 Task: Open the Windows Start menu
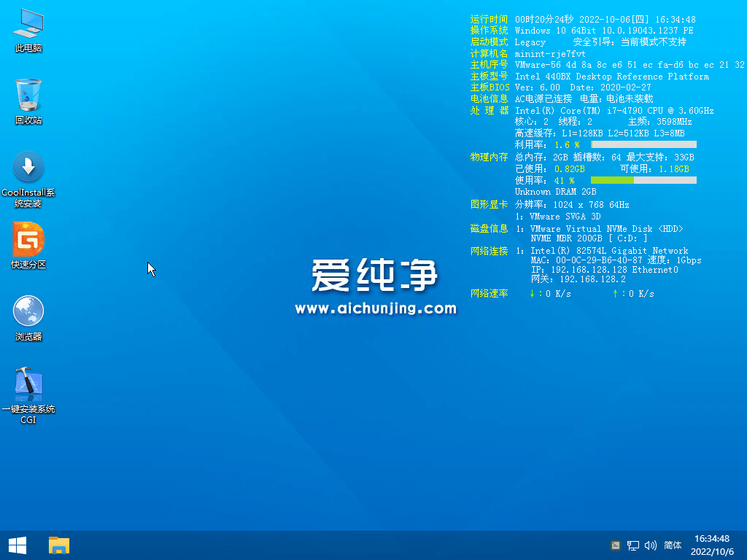(x=17, y=545)
